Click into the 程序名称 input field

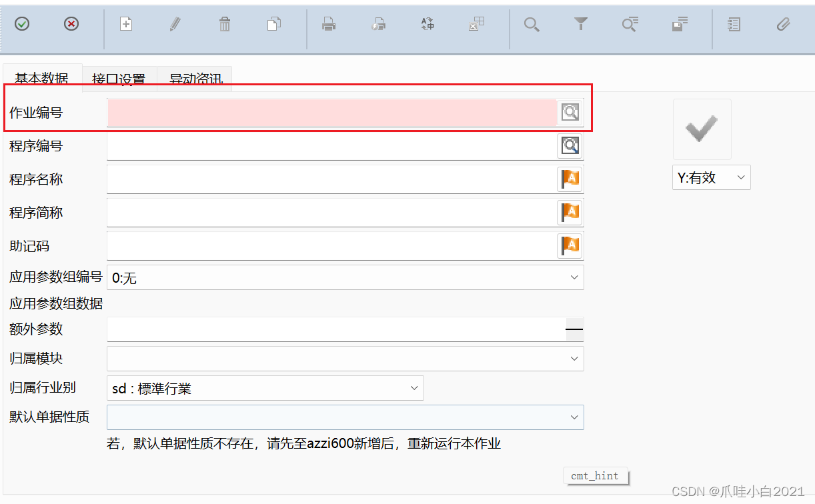point(331,179)
